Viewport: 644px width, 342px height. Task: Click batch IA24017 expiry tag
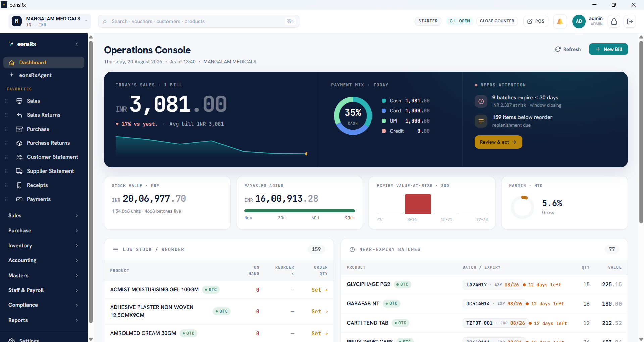(492, 285)
